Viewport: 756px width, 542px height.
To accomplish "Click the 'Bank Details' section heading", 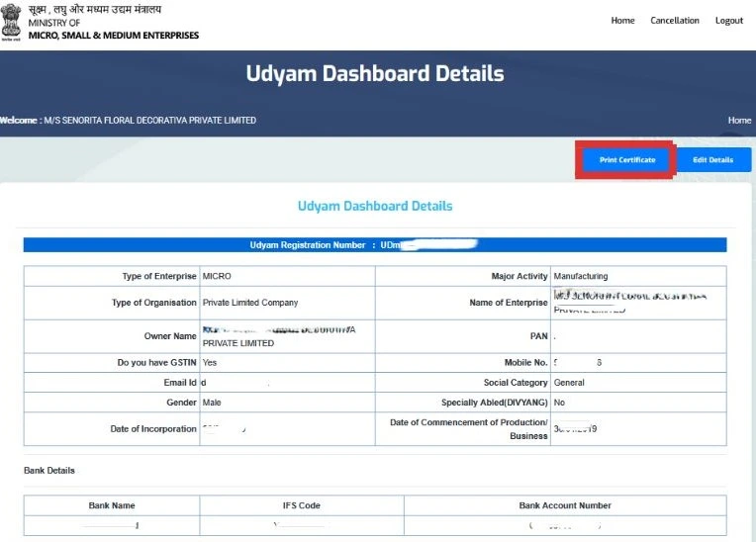I will pyautogui.click(x=49, y=470).
